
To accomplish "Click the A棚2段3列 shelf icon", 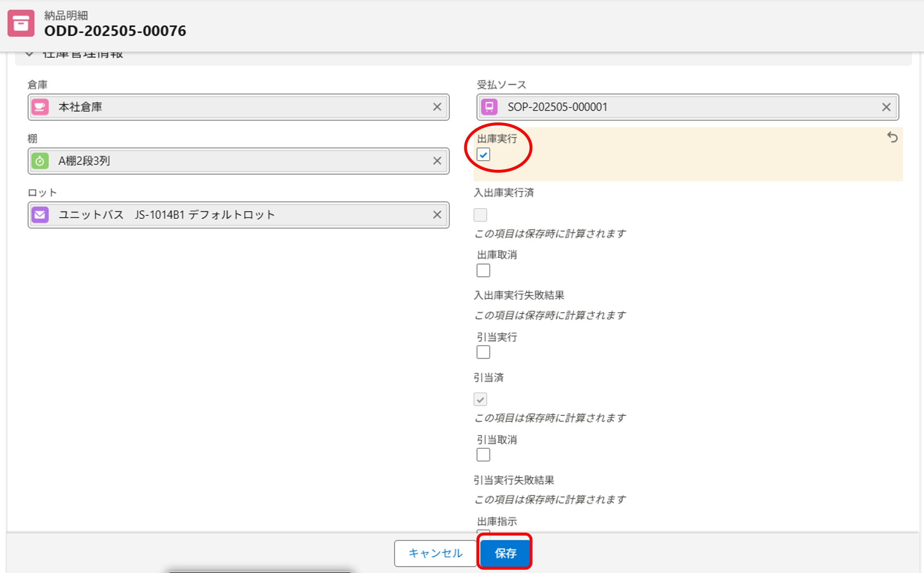I will [x=40, y=161].
